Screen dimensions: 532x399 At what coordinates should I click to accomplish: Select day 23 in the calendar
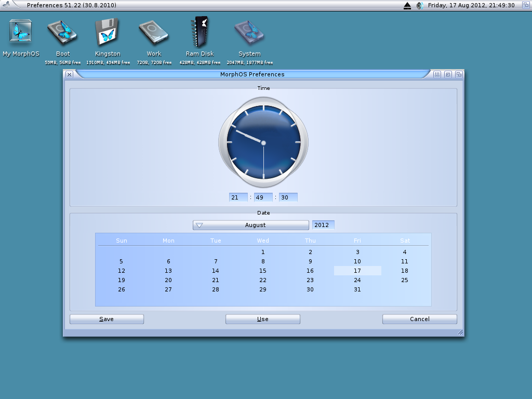tap(310, 280)
